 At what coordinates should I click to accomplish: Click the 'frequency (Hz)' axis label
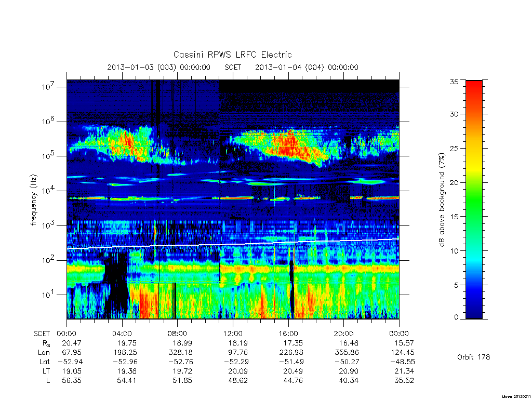click(33, 200)
